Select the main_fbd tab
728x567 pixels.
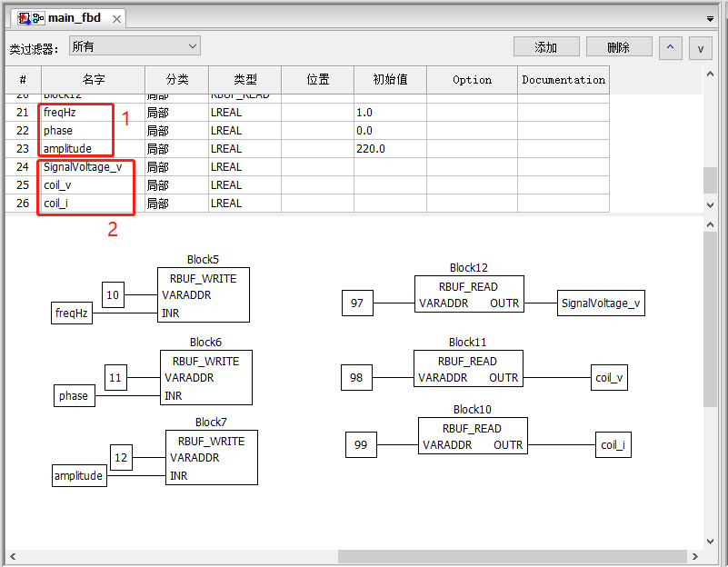tap(68, 18)
